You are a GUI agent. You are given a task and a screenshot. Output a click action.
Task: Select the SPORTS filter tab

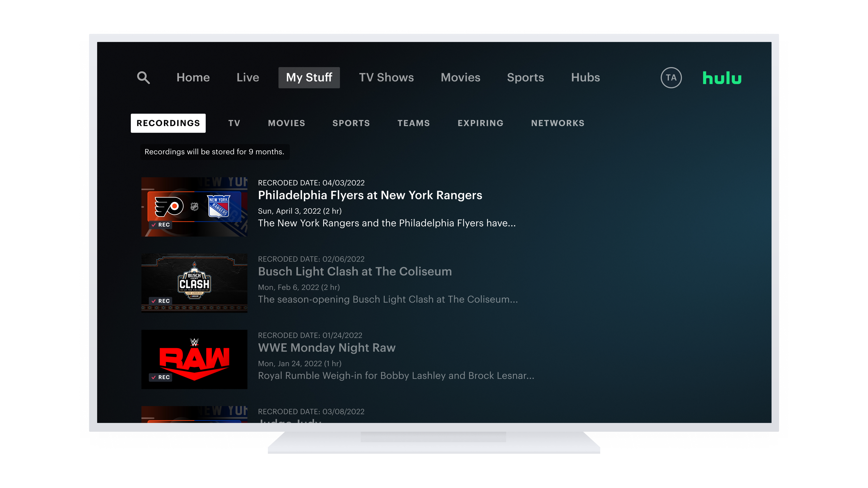click(x=351, y=123)
